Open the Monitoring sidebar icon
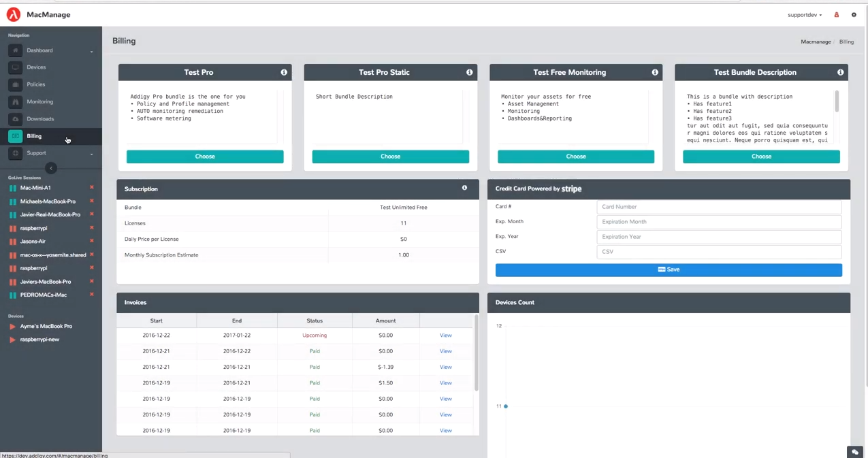The width and height of the screenshot is (868, 458). click(15, 101)
